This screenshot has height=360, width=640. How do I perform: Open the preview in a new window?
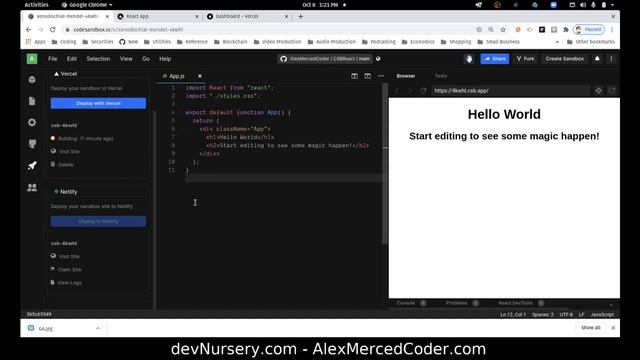[x=612, y=91]
